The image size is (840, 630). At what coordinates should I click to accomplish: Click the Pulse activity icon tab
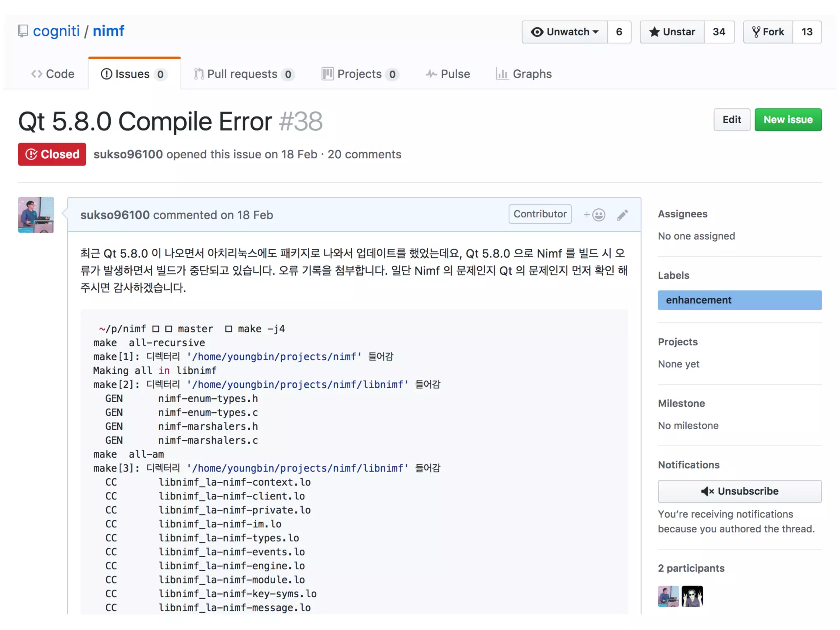pyautogui.click(x=448, y=74)
